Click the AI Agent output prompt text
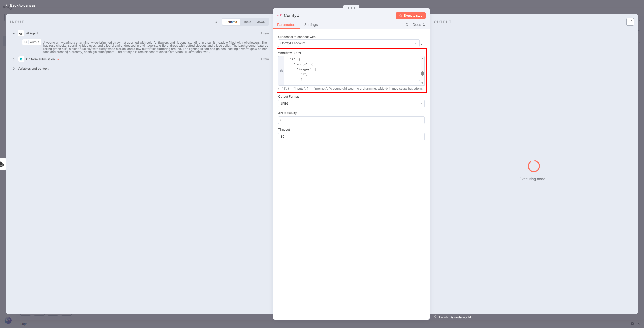This screenshot has width=644, height=328. pos(155,47)
